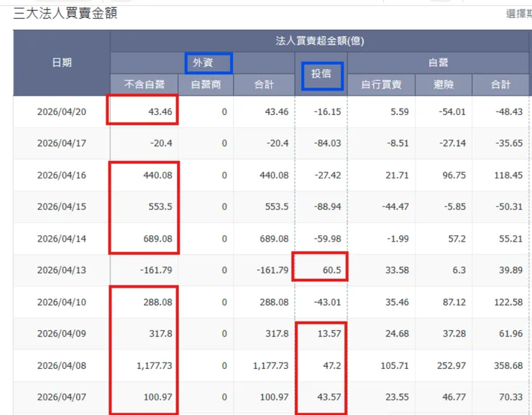Click 100.97 in the 外資 合計 column
Viewport: 532px width, 415px height.
(x=274, y=397)
